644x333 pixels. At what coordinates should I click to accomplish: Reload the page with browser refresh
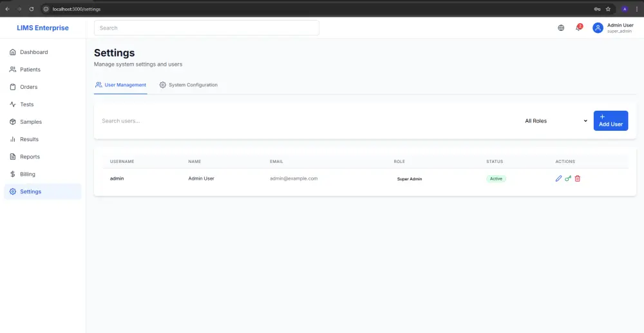pos(32,8)
